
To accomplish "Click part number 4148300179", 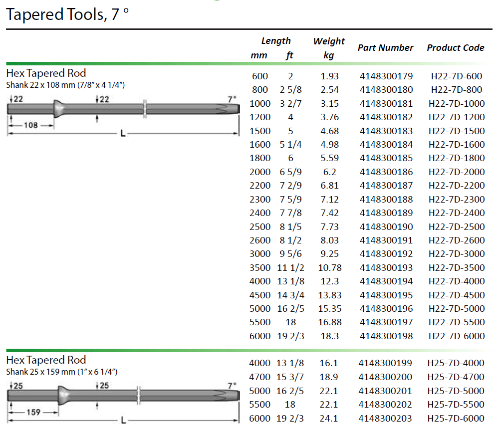I will point(386,76).
